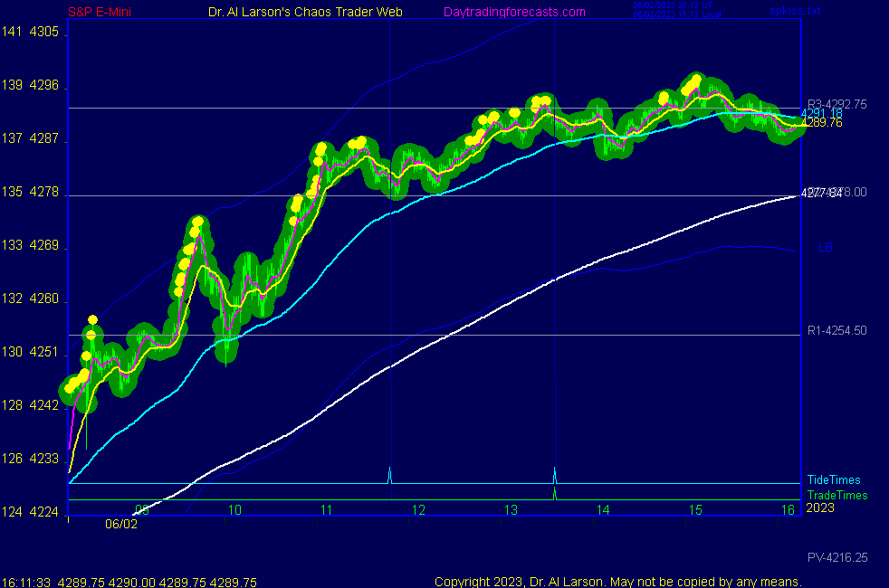Viewport: 889px width, 588px height.
Task: Click the first cyan TideTimes spike before 12
Action: [x=389, y=475]
